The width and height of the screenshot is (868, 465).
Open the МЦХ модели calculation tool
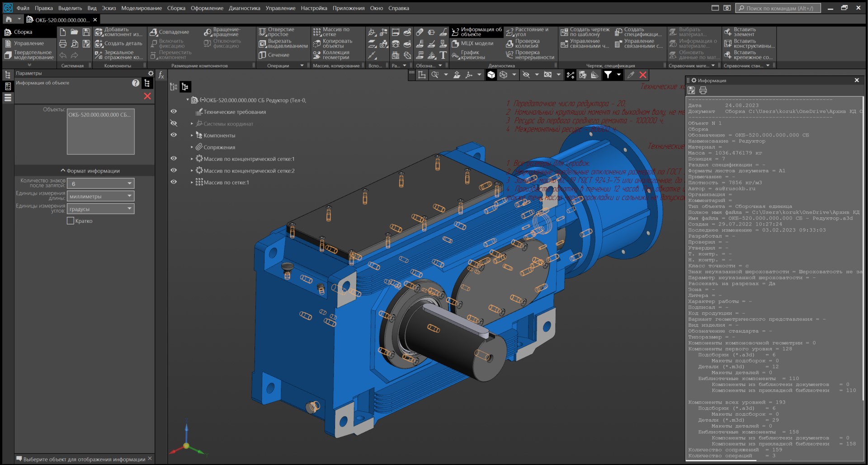click(472, 43)
